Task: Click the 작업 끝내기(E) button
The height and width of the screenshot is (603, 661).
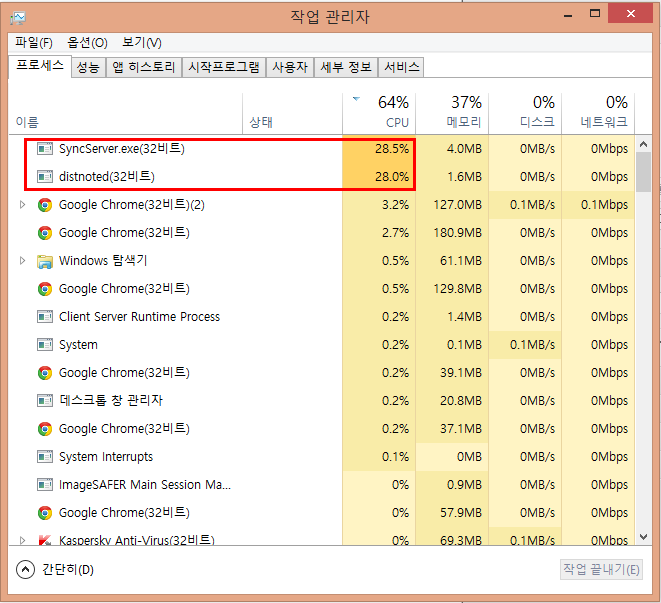Action: click(x=601, y=570)
